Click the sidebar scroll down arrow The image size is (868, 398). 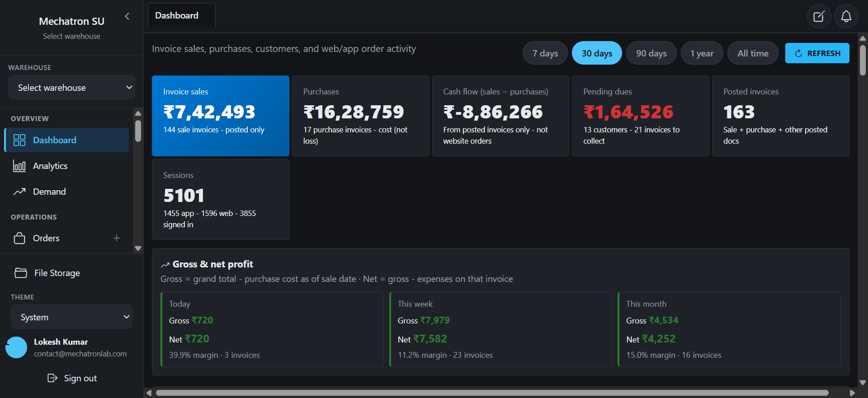click(x=138, y=248)
